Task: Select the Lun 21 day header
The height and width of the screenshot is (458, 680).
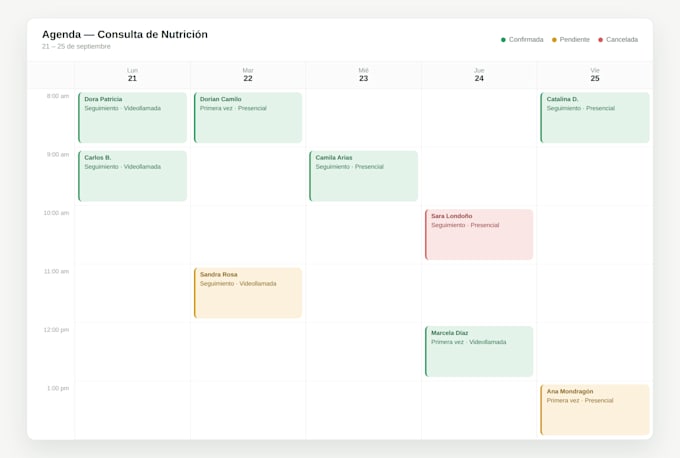Action: (x=132, y=75)
